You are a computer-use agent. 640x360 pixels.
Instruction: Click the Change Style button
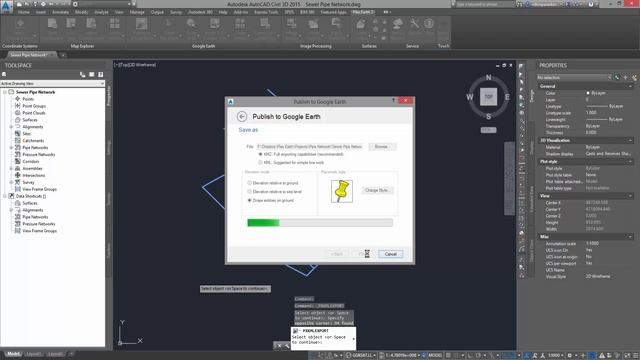point(377,190)
